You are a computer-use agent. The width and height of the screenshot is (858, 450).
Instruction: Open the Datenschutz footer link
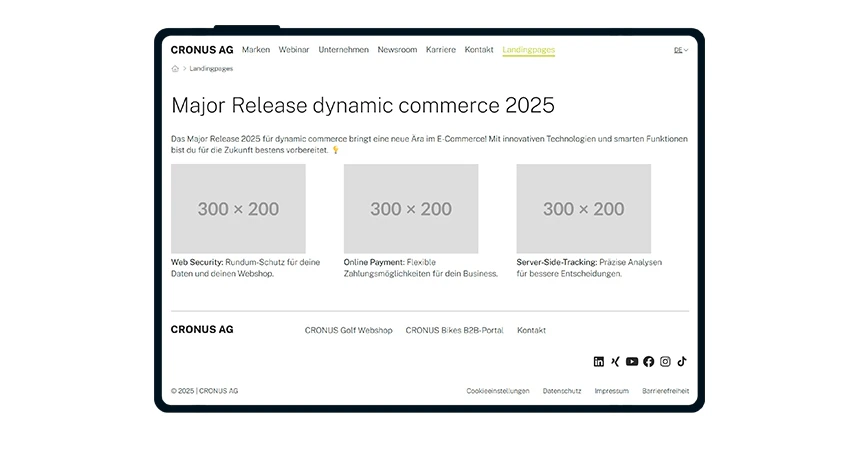[x=562, y=391]
